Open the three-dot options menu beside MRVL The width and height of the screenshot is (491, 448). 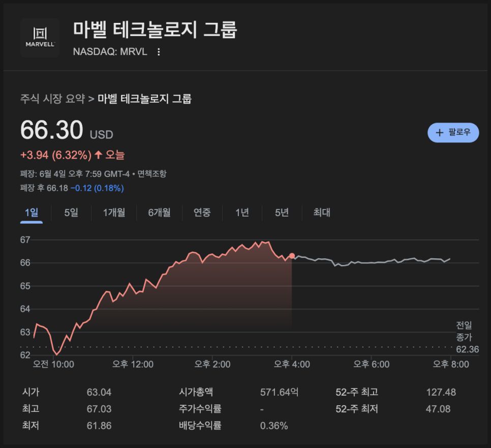(159, 52)
